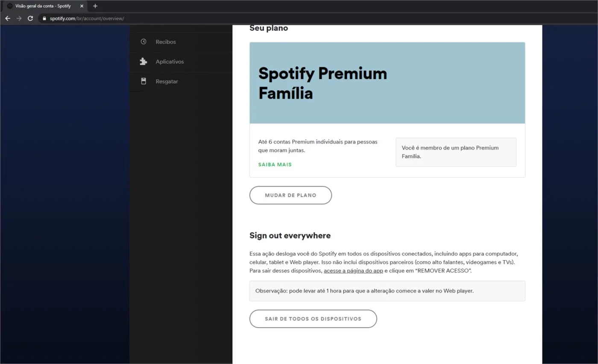
Task: Click the Aplicativos puzzle piece icon
Action: pos(144,62)
